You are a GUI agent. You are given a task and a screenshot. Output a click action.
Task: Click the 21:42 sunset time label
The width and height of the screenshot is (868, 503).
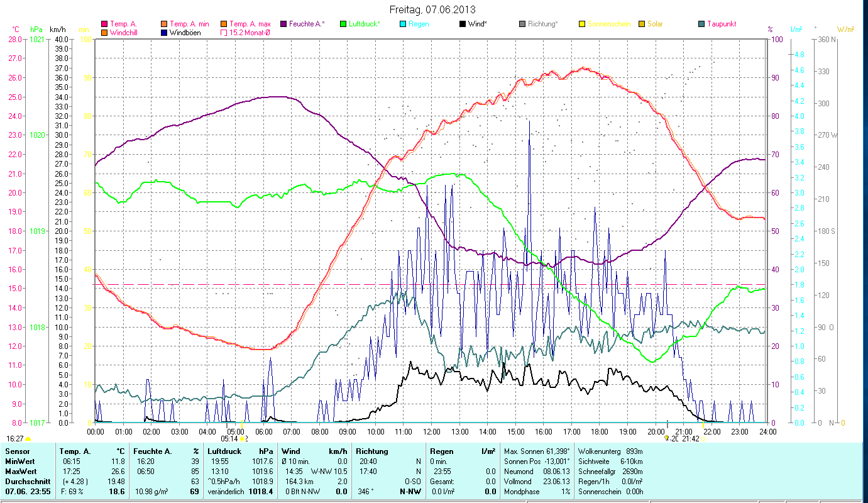click(x=691, y=439)
